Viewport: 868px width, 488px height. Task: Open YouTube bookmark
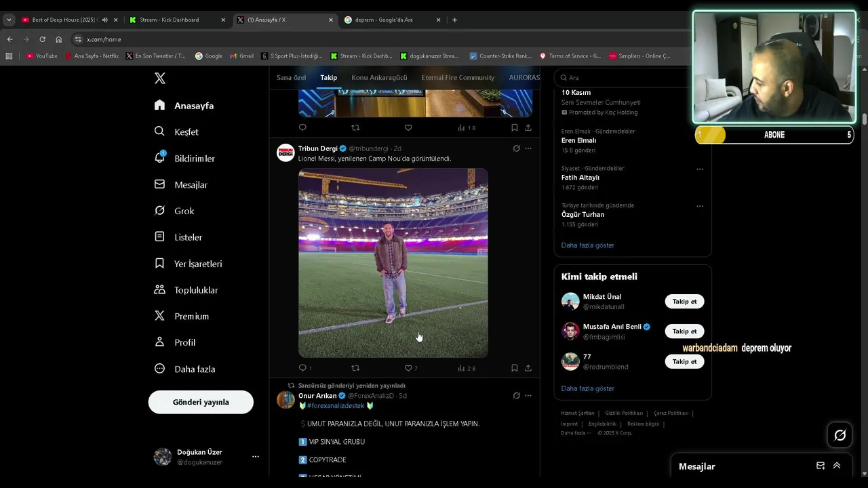(42, 56)
